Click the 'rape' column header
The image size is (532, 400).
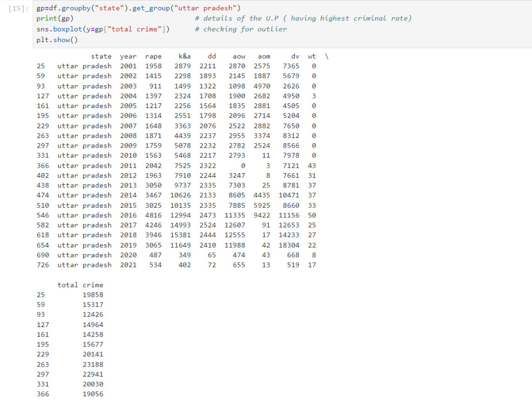point(153,56)
